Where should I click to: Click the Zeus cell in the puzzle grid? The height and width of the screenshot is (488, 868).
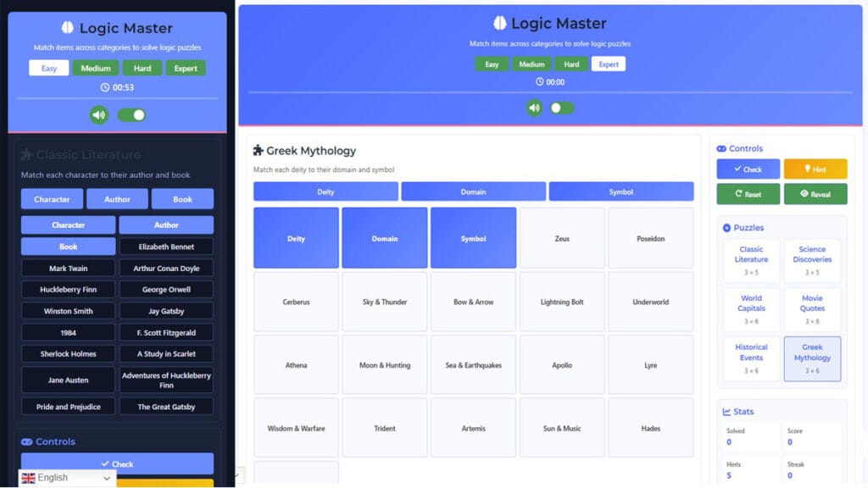click(562, 238)
